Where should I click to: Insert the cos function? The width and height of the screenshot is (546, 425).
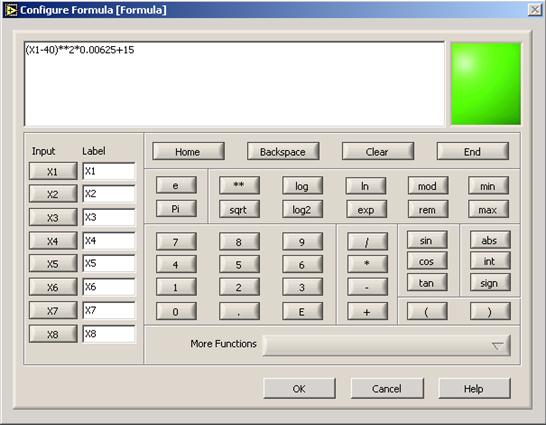(427, 261)
